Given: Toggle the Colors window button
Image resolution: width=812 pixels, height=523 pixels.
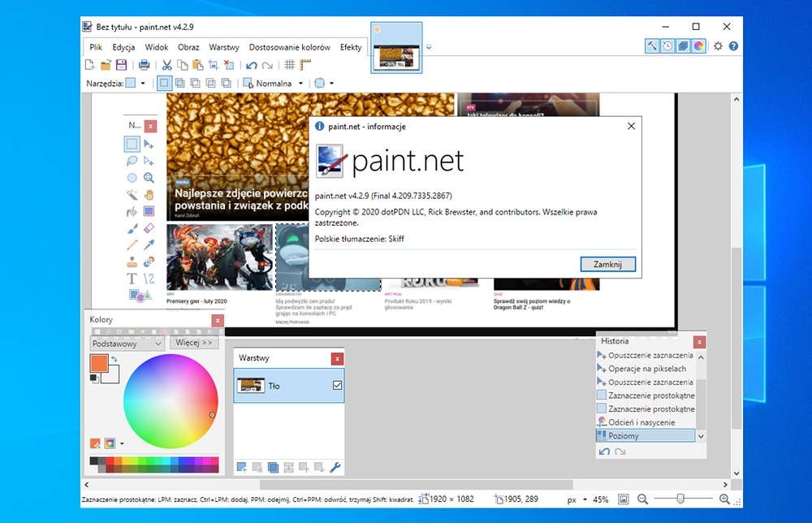Looking at the screenshot, I should coord(698,46).
